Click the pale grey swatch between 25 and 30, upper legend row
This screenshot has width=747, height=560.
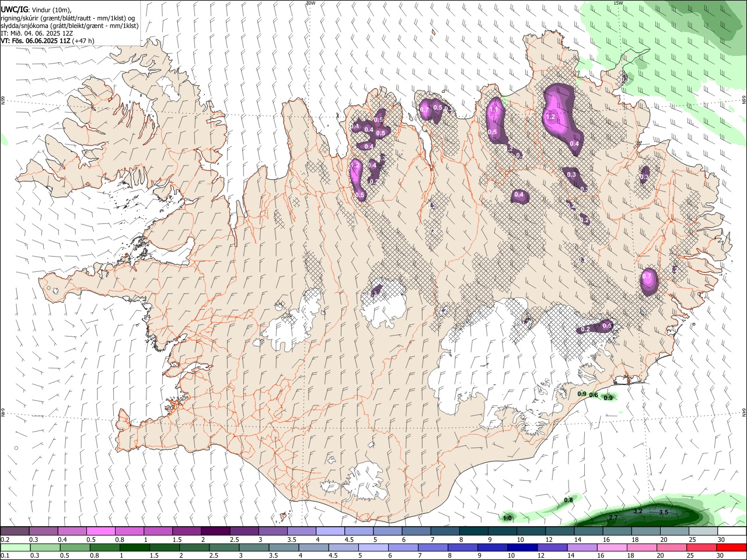click(703, 531)
